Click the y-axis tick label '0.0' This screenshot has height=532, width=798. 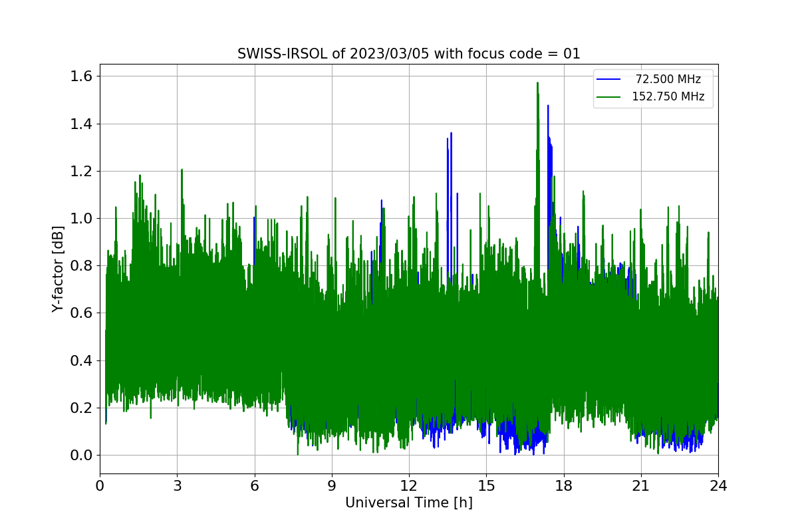(x=81, y=456)
